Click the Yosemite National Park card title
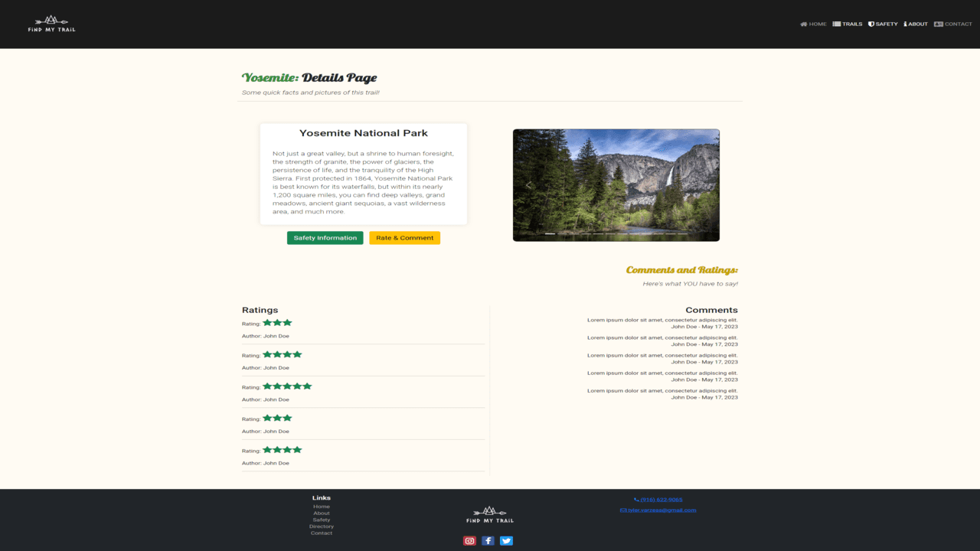 point(364,133)
